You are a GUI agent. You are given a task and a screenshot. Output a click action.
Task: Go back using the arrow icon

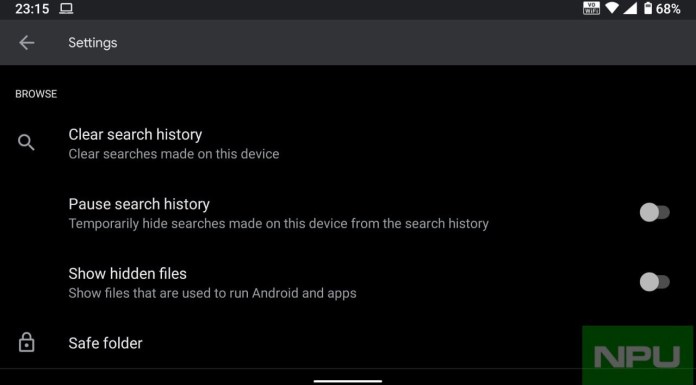(27, 43)
